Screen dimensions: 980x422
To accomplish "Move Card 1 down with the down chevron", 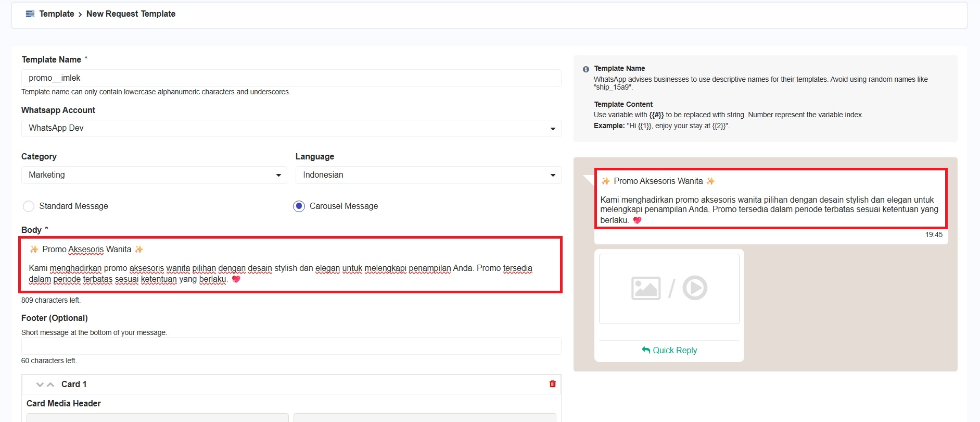I will (40, 384).
